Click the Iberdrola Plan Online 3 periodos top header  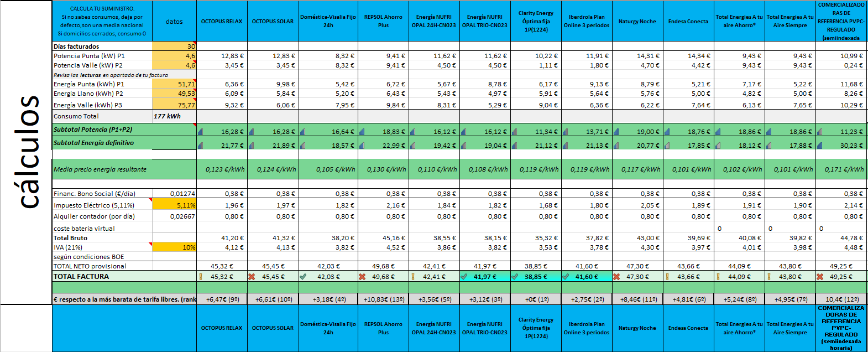click(x=587, y=21)
